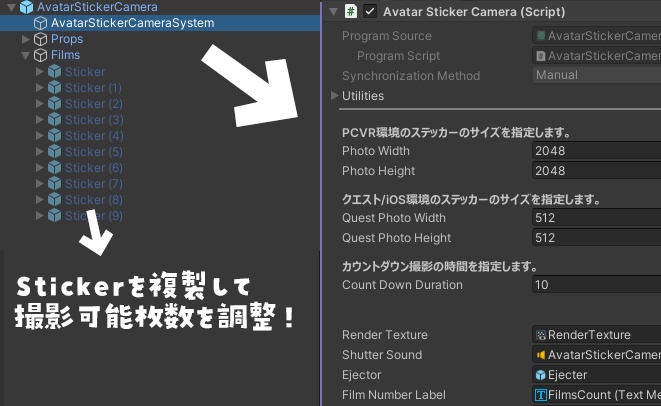Click the Count Down Duration property label

[x=402, y=285]
